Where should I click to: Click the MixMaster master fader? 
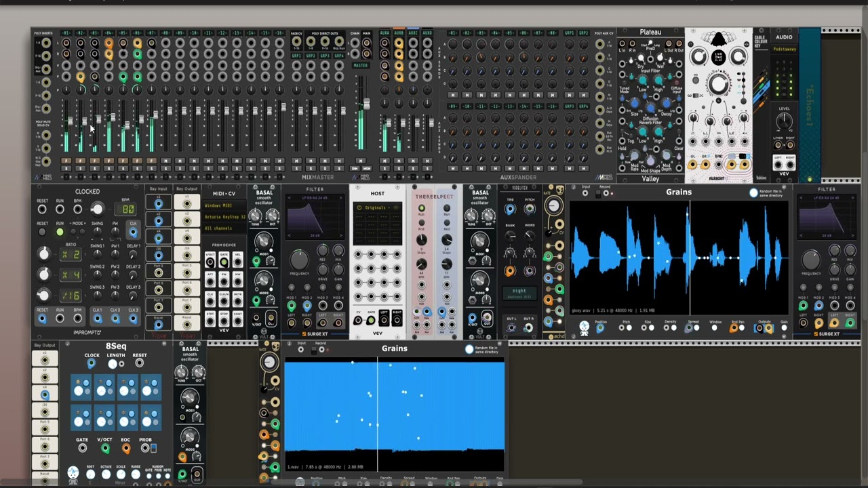pos(366,105)
